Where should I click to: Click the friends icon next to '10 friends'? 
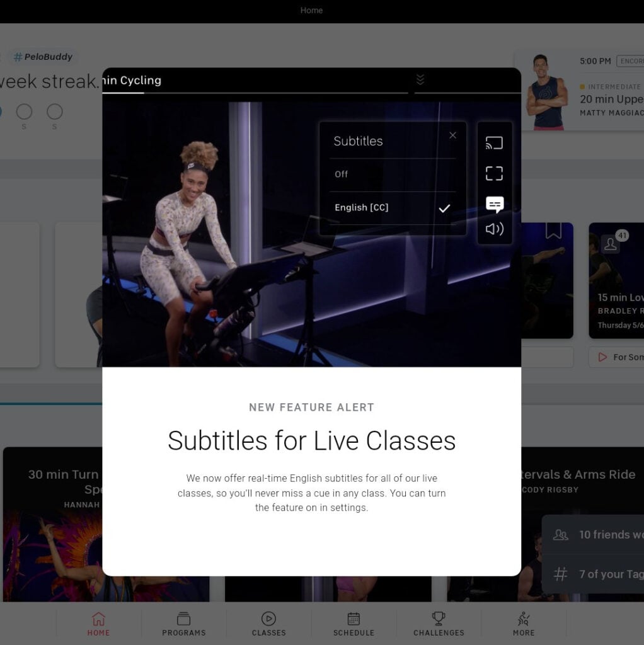pyautogui.click(x=560, y=535)
